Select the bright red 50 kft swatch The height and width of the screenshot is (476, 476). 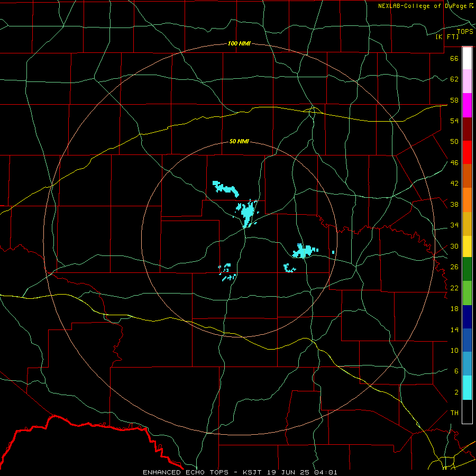click(x=467, y=152)
